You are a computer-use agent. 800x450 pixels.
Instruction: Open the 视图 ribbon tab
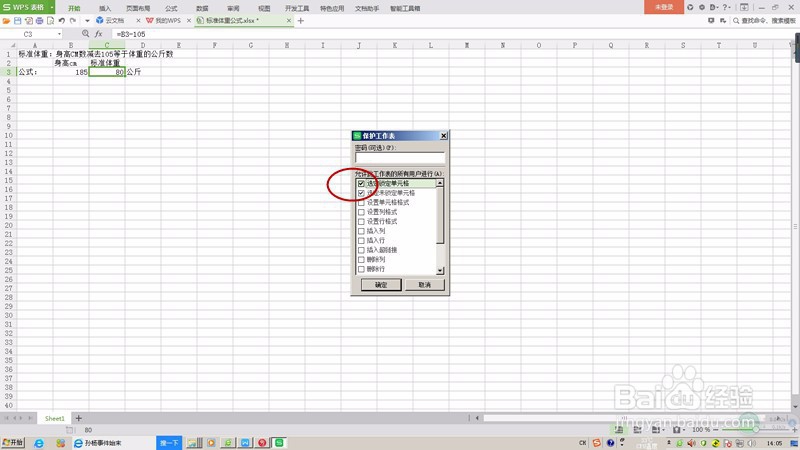click(x=264, y=8)
